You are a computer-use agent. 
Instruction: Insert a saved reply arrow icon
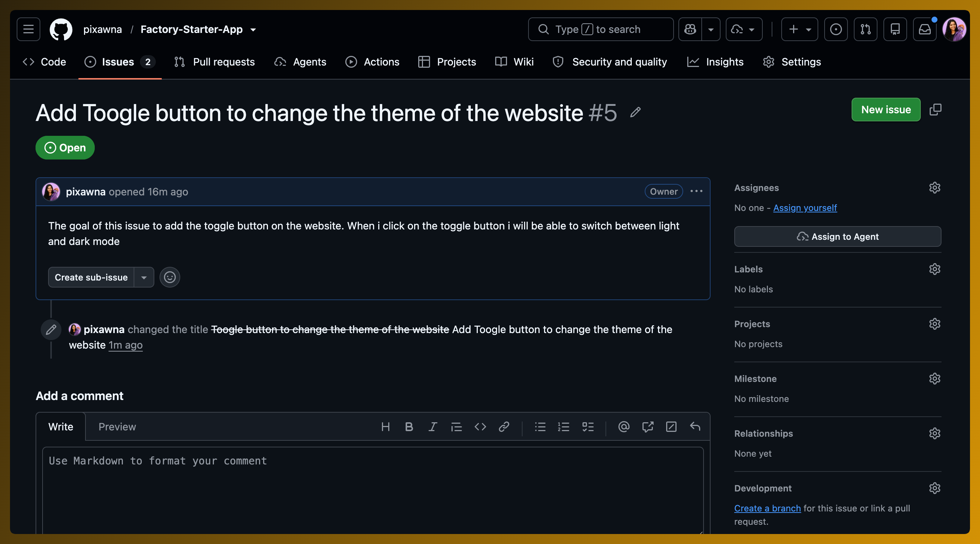[x=695, y=426]
